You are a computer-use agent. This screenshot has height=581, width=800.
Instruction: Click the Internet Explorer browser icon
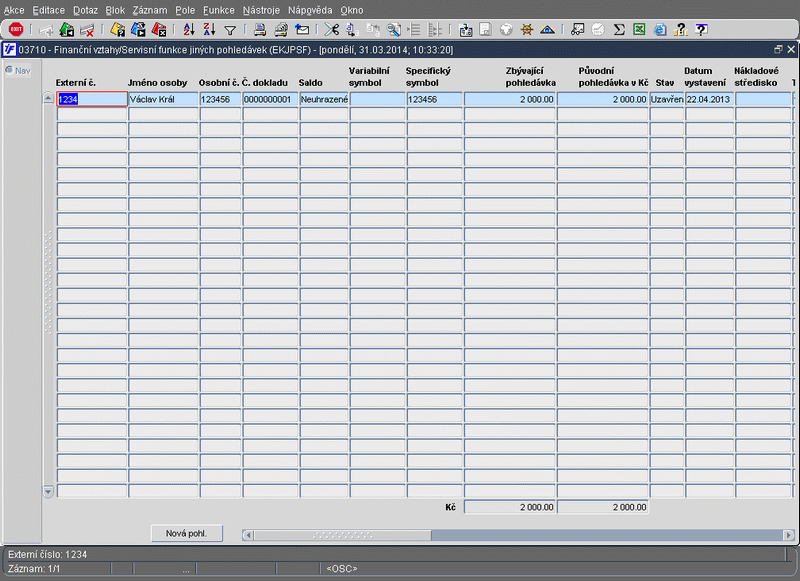coord(660,30)
